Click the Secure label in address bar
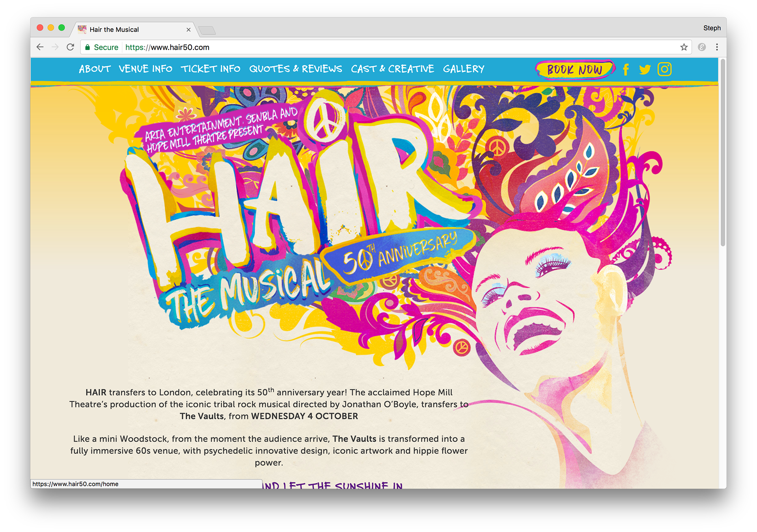The height and width of the screenshot is (532, 757). [x=106, y=47]
